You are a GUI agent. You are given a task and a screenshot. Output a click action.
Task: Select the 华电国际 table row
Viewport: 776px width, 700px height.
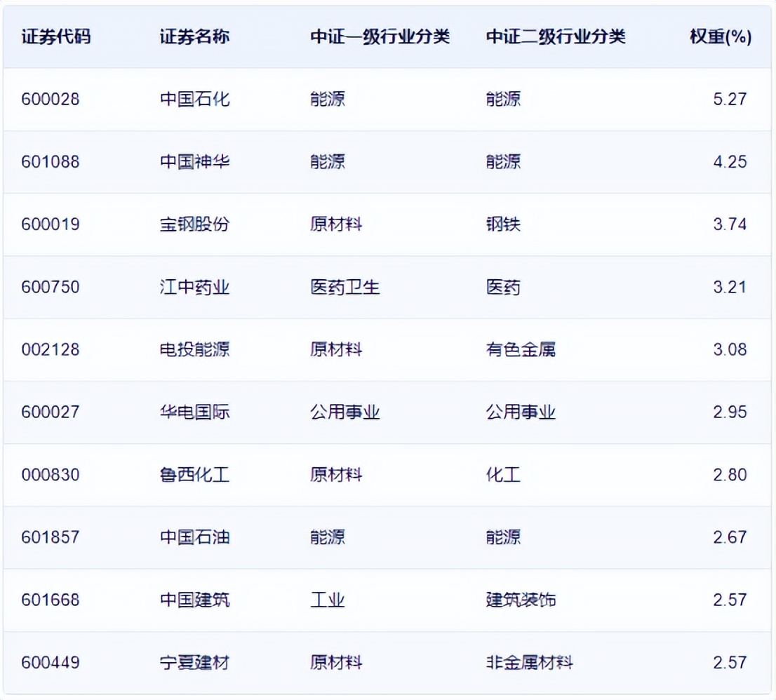pos(388,412)
